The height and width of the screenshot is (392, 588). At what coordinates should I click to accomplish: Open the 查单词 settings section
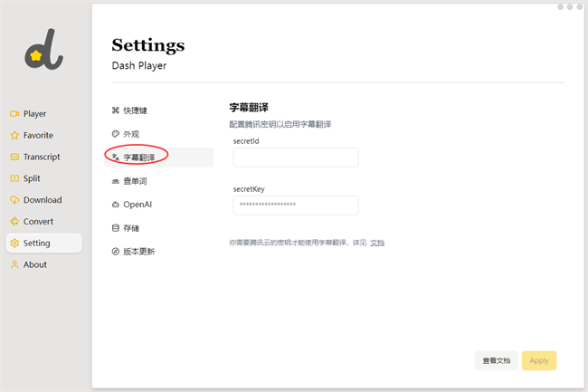click(x=158, y=181)
